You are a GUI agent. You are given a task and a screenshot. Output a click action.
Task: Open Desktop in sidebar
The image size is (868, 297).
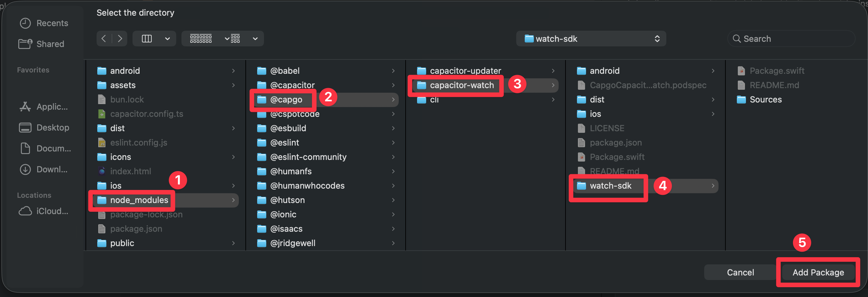tap(44, 128)
